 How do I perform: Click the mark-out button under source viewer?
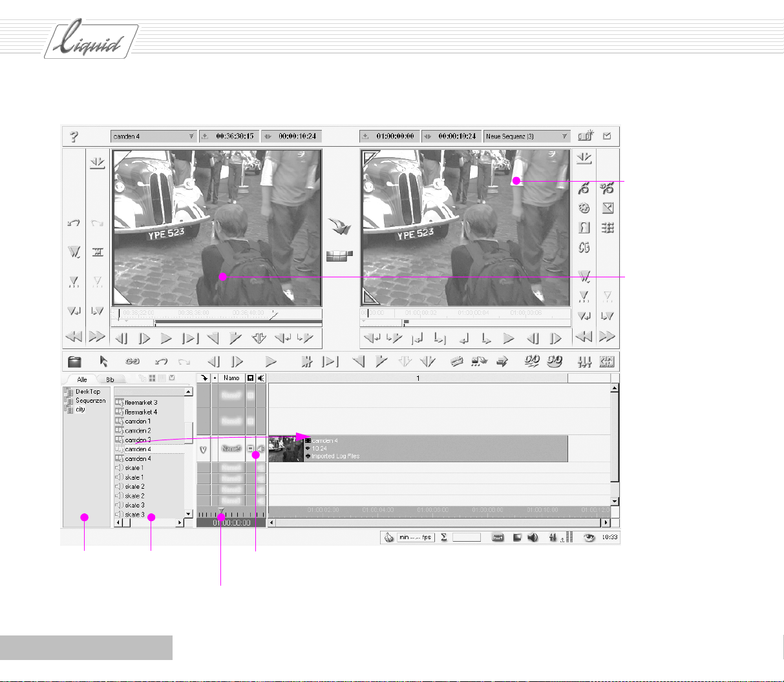tap(235, 337)
